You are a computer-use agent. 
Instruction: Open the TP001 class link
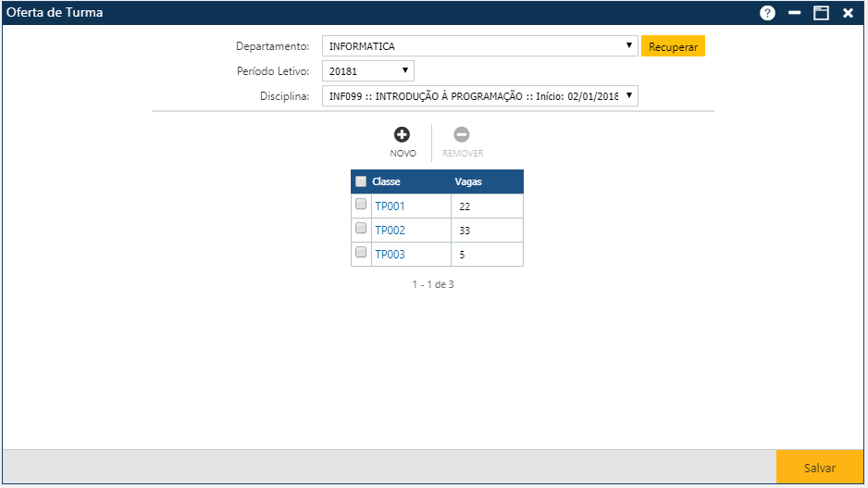click(x=390, y=206)
